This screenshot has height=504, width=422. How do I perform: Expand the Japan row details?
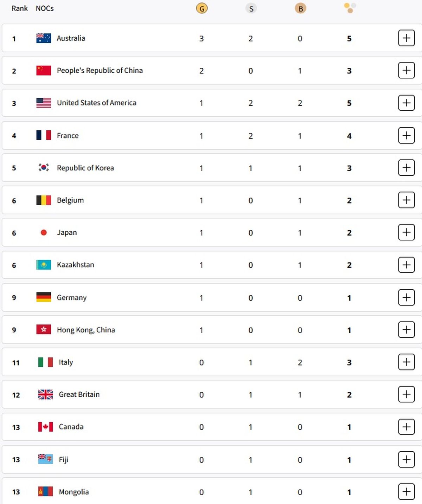coord(406,232)
